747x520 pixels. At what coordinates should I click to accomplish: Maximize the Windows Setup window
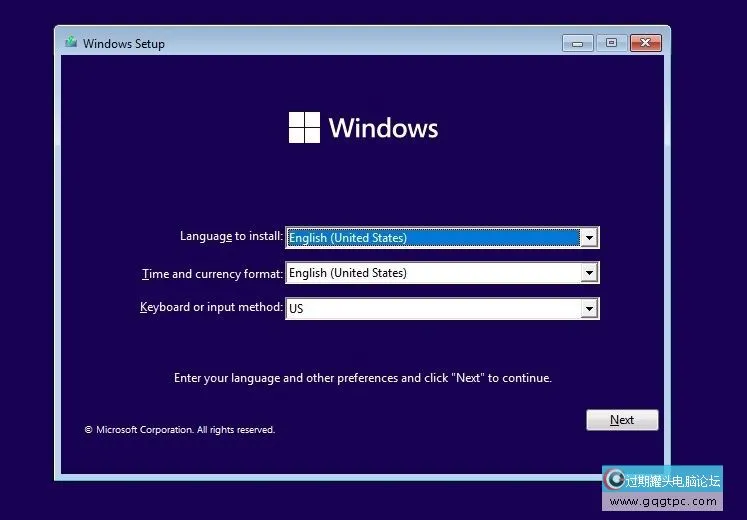(x=611, y=43)
